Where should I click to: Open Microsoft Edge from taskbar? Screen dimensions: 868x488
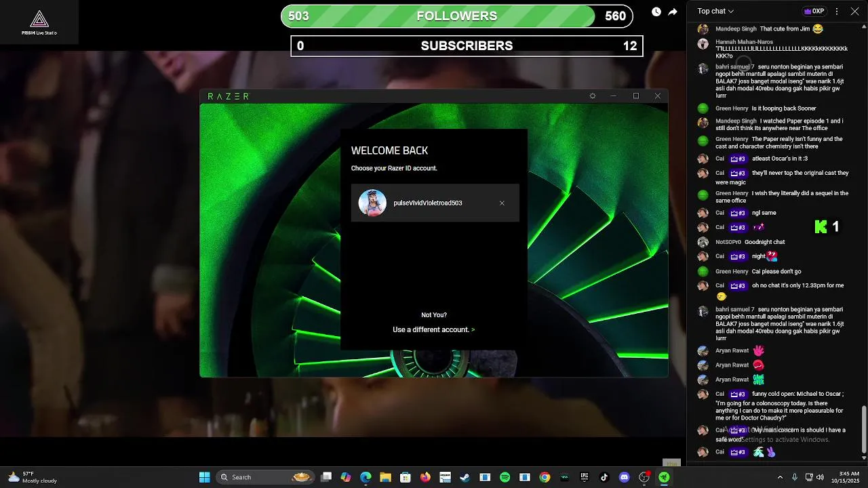click(366, 477)
